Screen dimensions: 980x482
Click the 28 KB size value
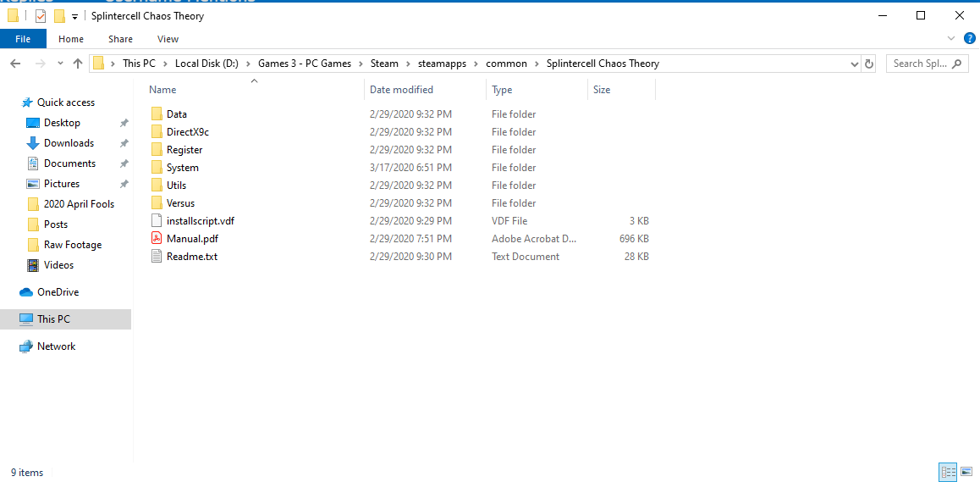pos(636,257)
